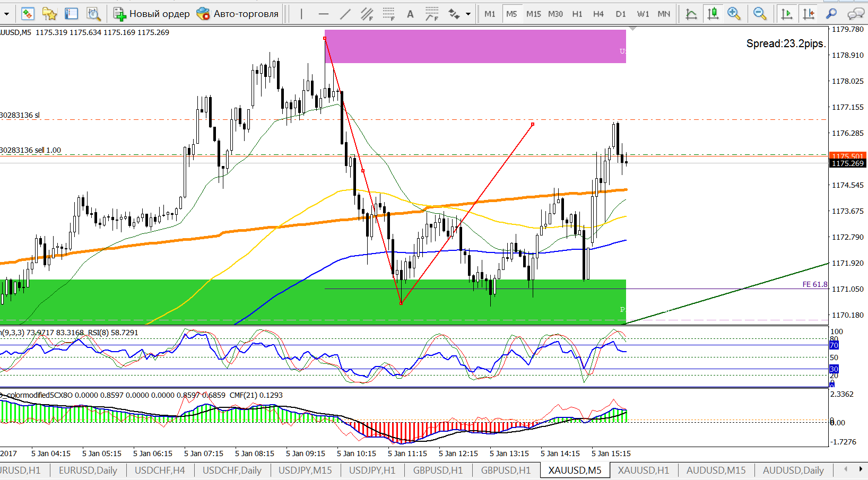This screenshot has width=868, height=480.
Task: Select the MN timeframe button
Action: coord(664,14)
